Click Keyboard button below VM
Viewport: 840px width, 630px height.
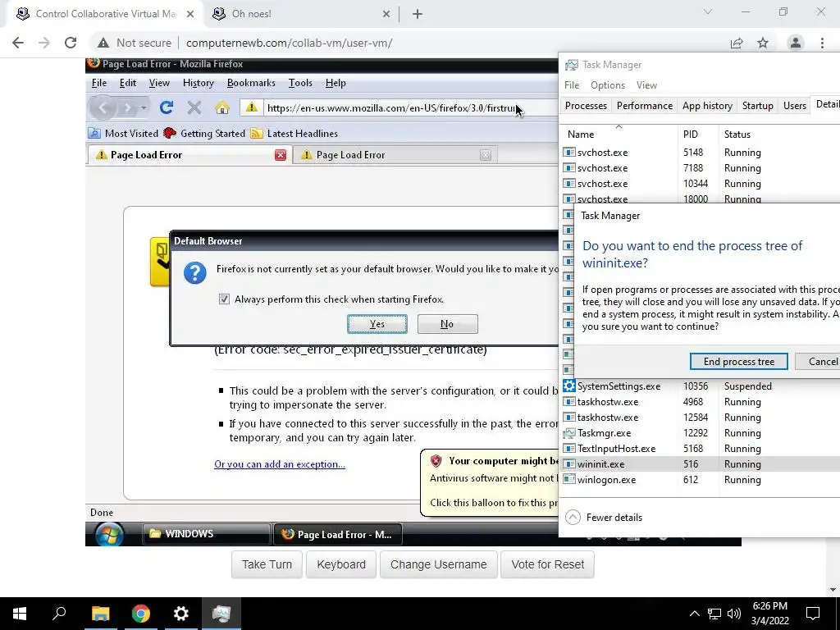341,564
